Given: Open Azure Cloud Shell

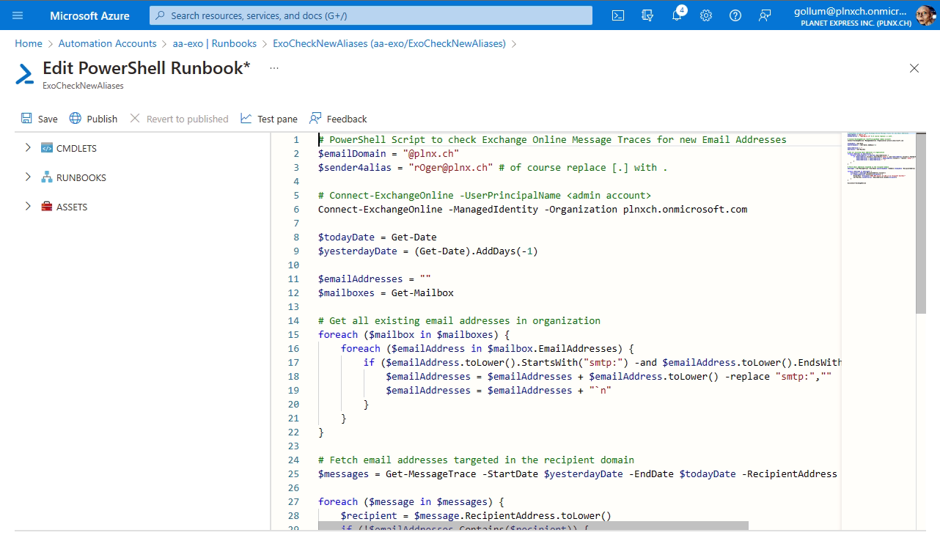Looking at the screenshot, I should coord(617,15).
